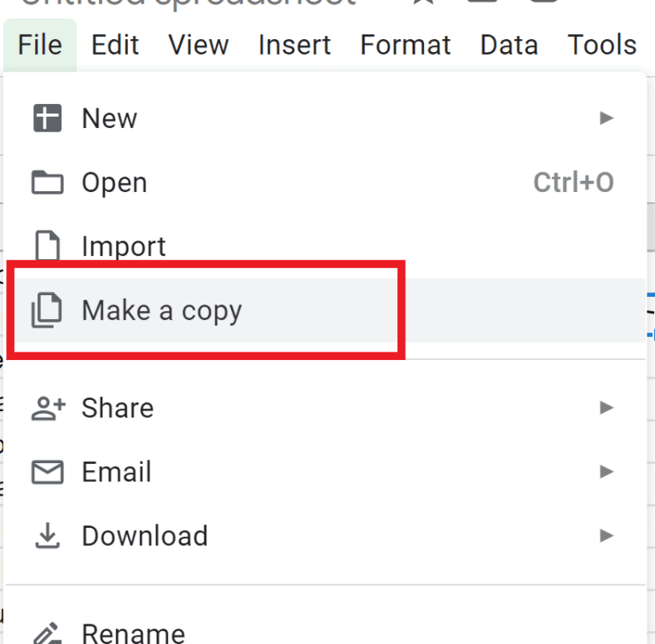
Task: Click the Ctrl+O shortcut label
Action: click(573, 183)
